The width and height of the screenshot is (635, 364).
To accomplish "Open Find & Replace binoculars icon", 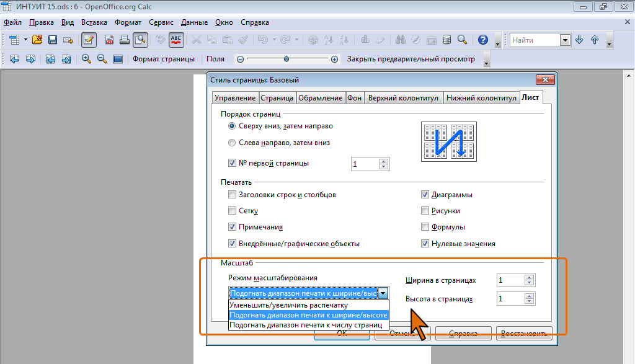I will [401, 40].
